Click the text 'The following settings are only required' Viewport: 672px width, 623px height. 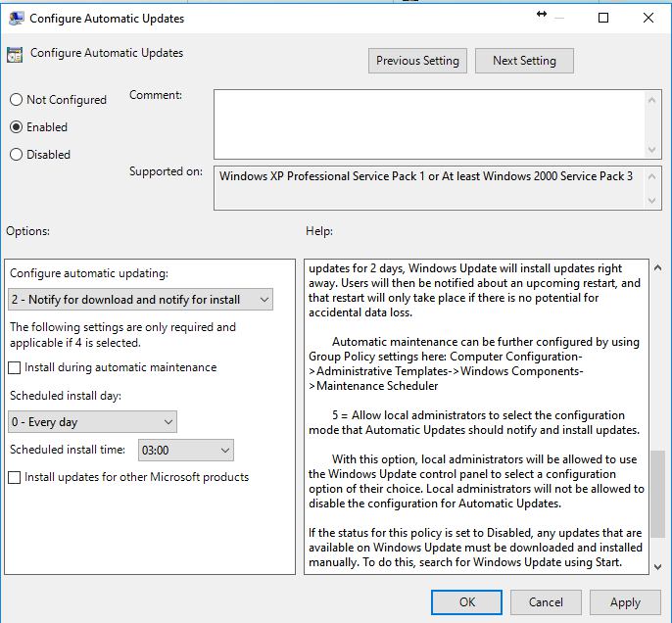111,327
